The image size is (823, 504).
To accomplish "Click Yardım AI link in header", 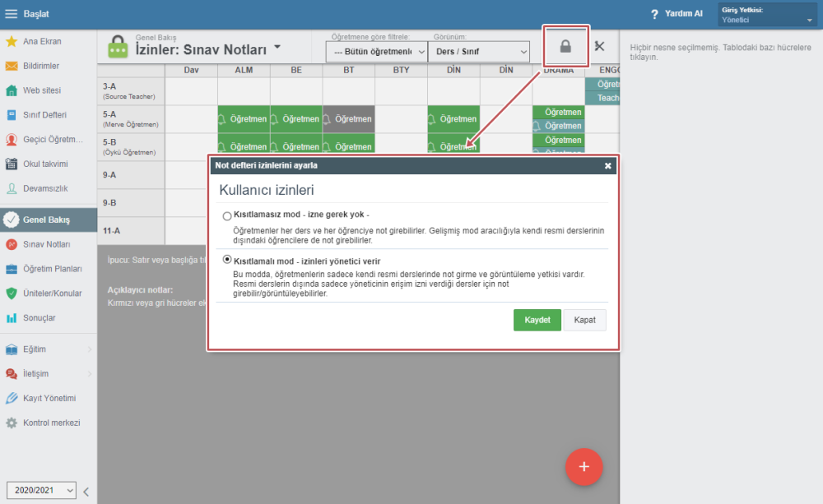I will click(x=683, y=14).
